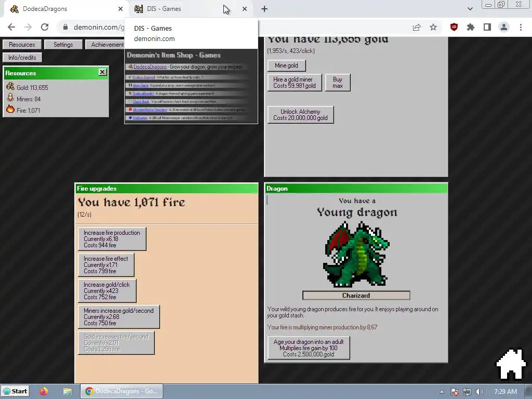Open the Windows Start menu
532x399 pixels.
pos(15,391)
